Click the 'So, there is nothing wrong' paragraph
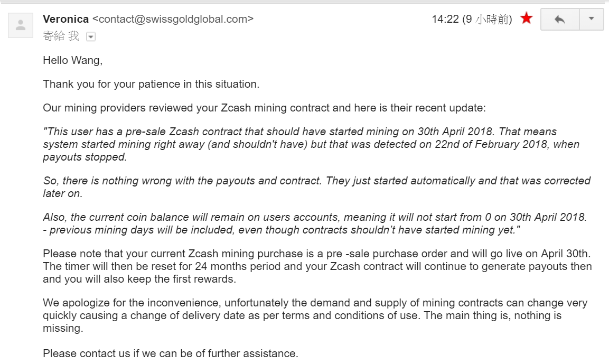This screenshot has height=364, width=609. tap(316, 181)
